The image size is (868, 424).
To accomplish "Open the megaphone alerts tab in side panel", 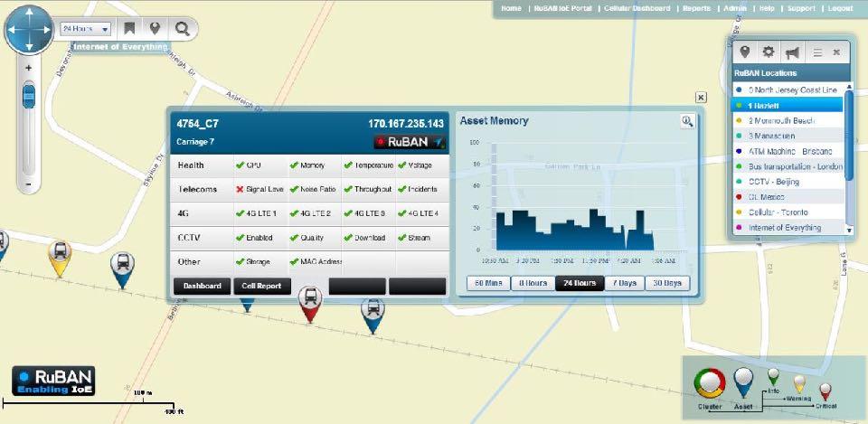I will click(792, 52).
